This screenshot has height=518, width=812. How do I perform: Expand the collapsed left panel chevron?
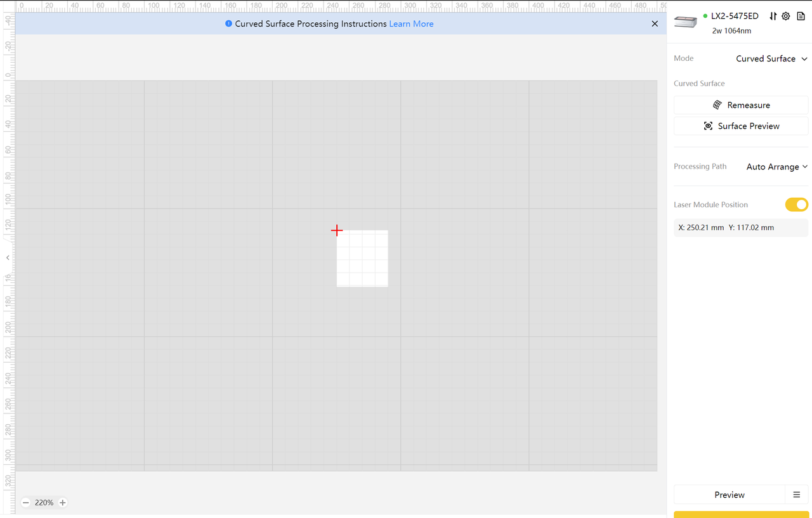(8, 257)
